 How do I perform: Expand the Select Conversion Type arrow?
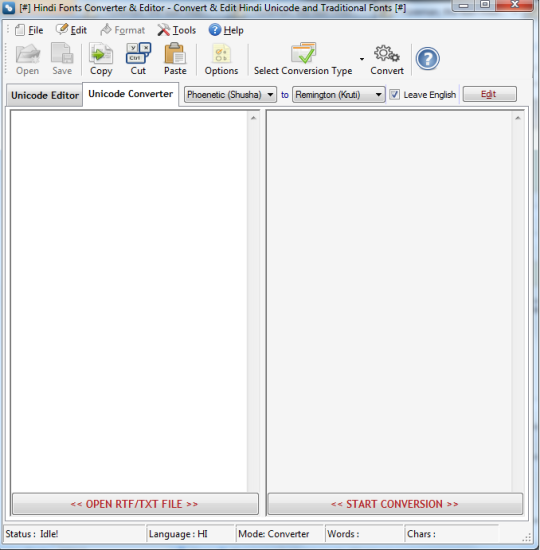click(x=362, y=59)
